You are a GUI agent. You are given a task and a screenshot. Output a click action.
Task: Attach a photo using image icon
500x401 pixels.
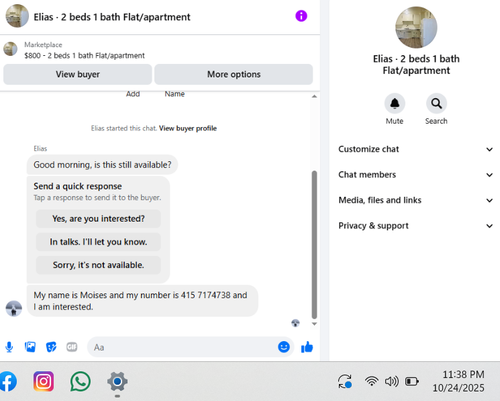(30, 347)
